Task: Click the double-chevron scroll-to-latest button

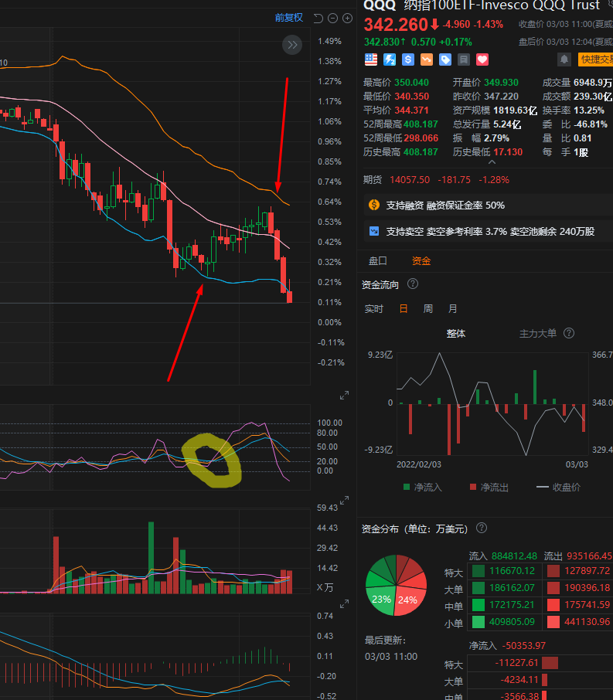Action: 292,45
